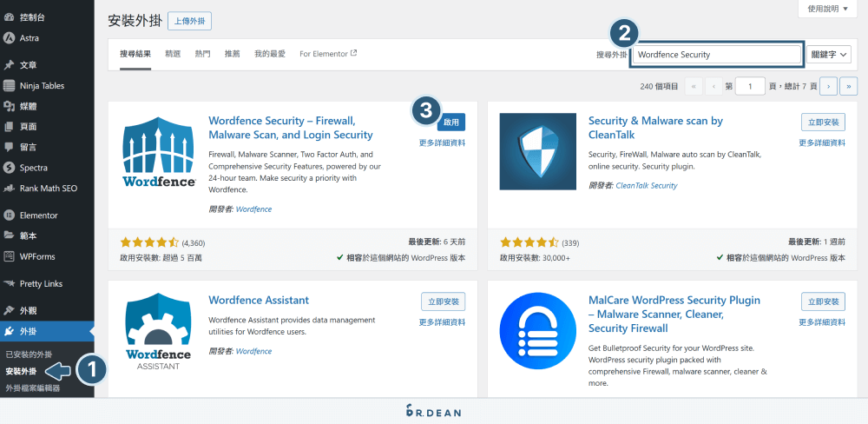868x424 pixels.
Task: Click the Wordfence Security plugin logo
Action: 158,154
